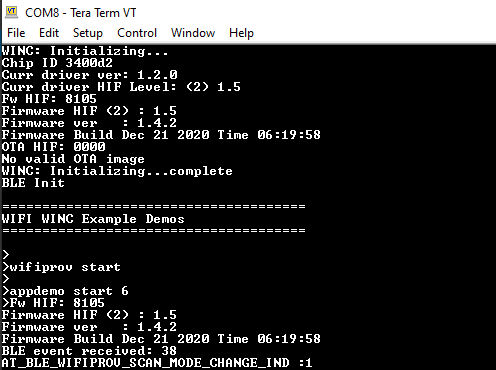Click the 'WINC: Initializing...complete' line
Screen dimensions: 496x370
(117, 171)
